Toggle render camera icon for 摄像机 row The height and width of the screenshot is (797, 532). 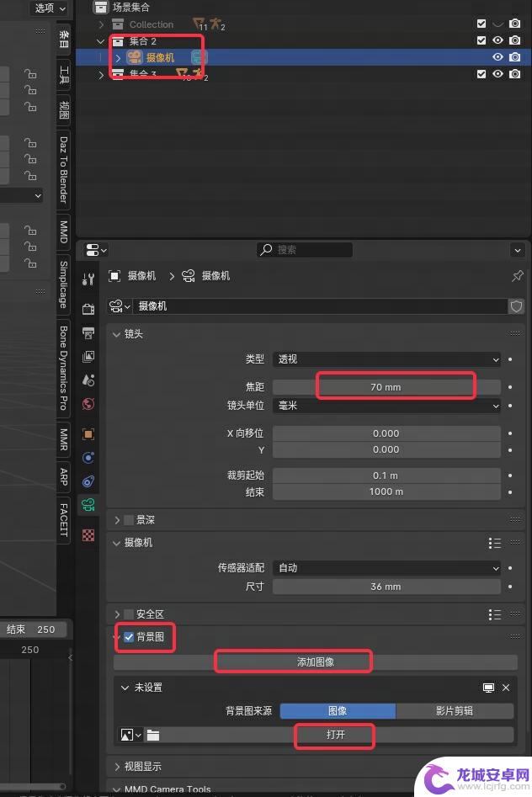pyautogui.click(x=514, y=57)
